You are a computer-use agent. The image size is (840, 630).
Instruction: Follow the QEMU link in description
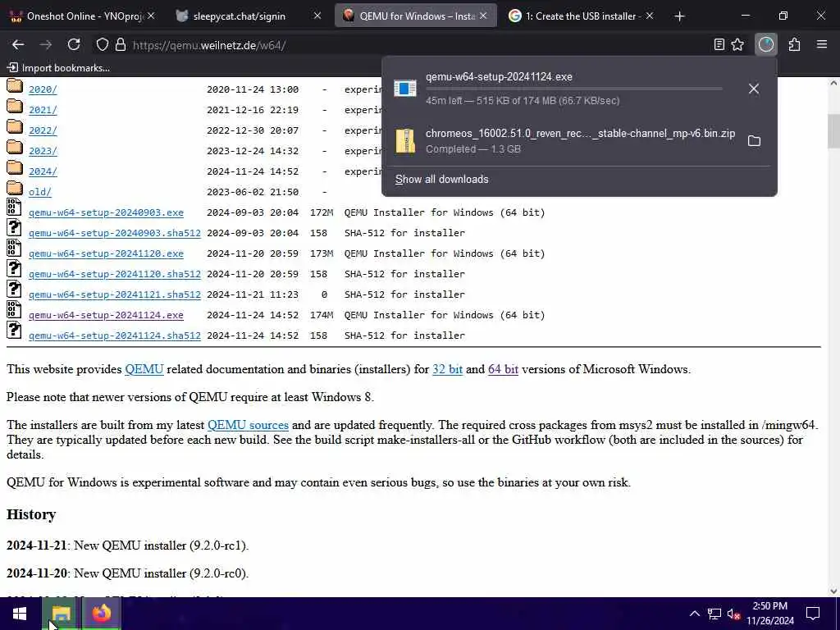pos(144,369)
